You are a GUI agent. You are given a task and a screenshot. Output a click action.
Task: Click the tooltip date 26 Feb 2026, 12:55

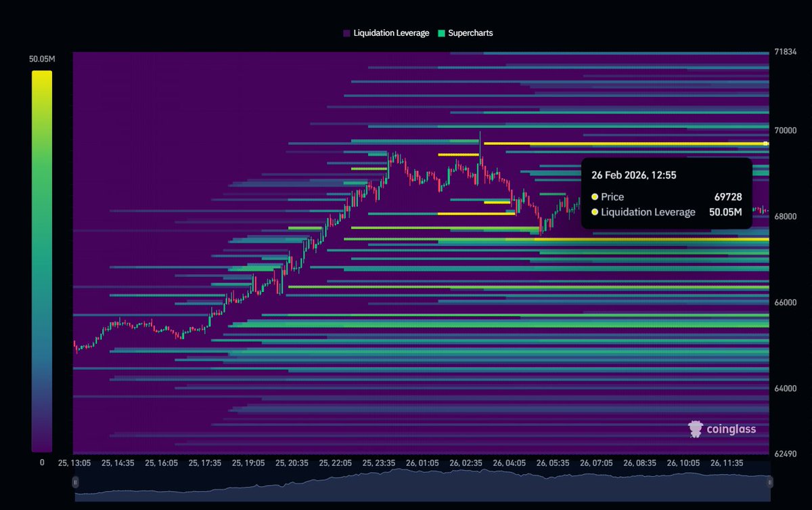tap(635, 175)
